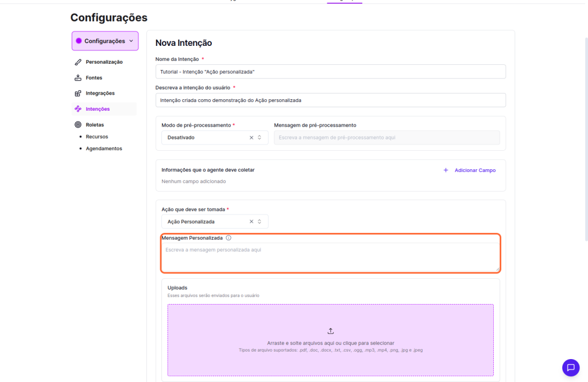Open Agendamentos in sidebar
Screen dimensions: 588x382
[103, 149]
